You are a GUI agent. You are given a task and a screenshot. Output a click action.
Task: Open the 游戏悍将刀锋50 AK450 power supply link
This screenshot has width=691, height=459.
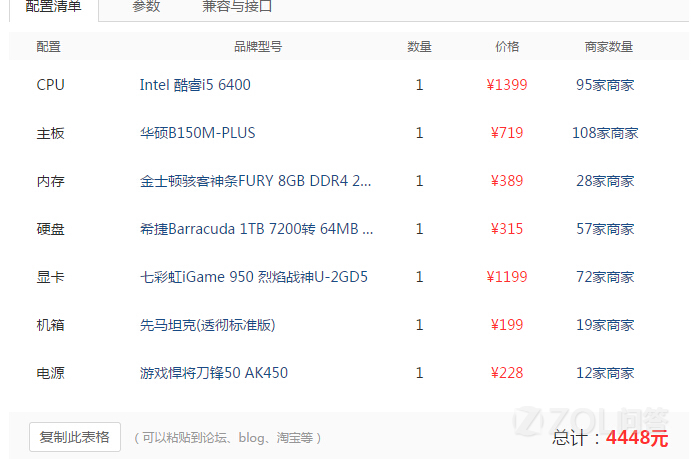[x=214, y=373]
